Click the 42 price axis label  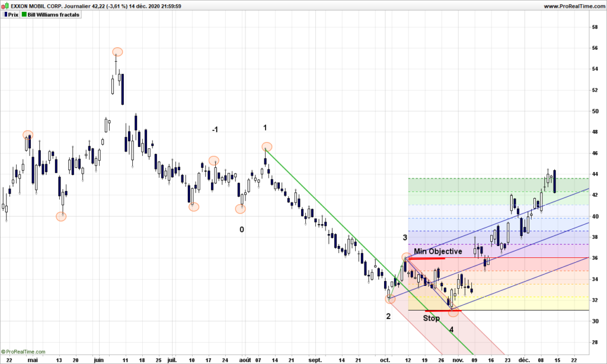coord(595,195)
